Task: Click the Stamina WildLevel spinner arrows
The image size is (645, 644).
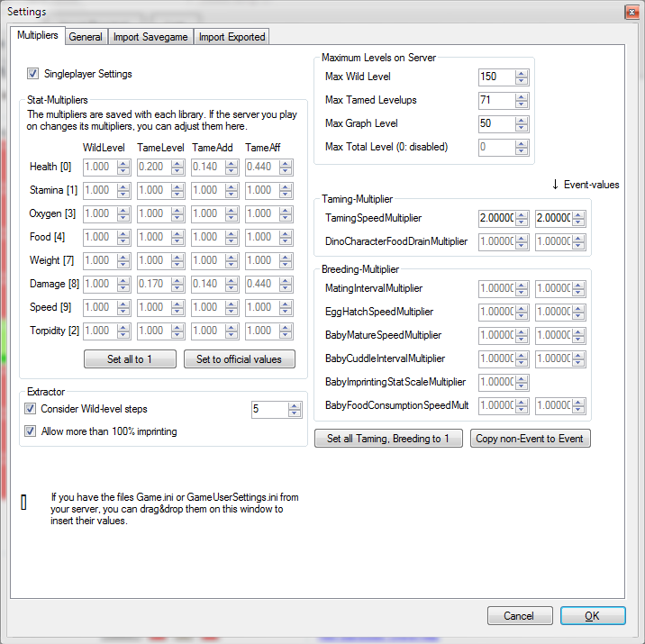Action: [123, 191]
